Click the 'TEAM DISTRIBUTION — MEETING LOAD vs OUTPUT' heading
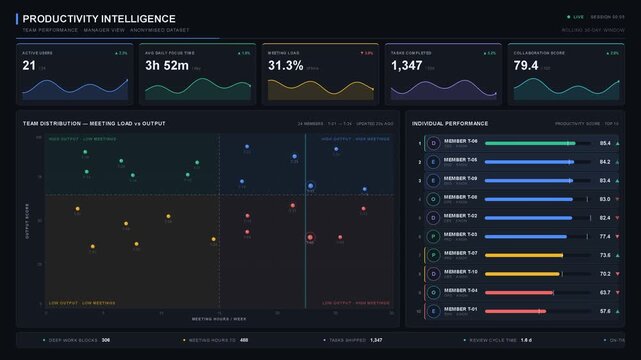The image size is (641, 360). [94, 123]
